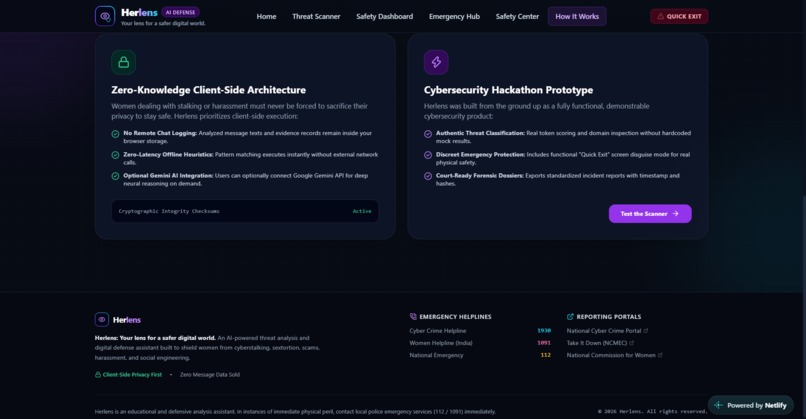Click the Zero Message Data Sold text
Viewport: 806px width, 419px height.
click(210, 375)
